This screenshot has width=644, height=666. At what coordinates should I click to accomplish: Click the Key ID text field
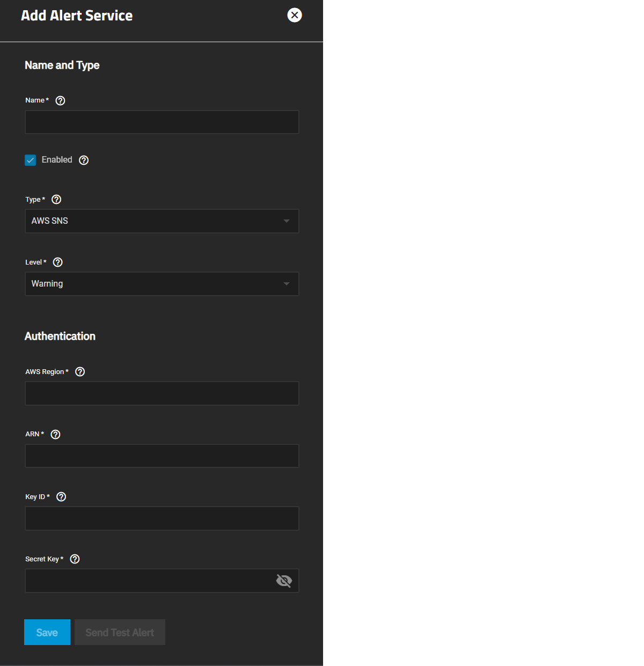pyautogui.click(x=162, y=518)
